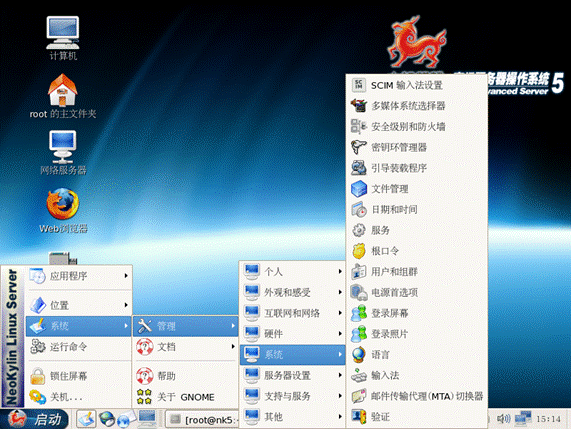
Task: Click the 安全级别和防火墙 icon
Action: coord(359,127)
